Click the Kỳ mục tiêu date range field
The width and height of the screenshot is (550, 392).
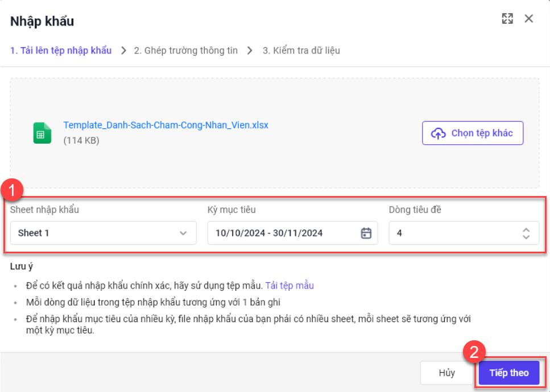(x=292, y=233)
